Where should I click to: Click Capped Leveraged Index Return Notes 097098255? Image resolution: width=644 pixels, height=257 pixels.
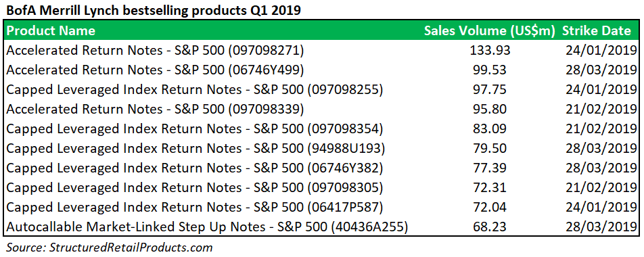click(195, 89)
